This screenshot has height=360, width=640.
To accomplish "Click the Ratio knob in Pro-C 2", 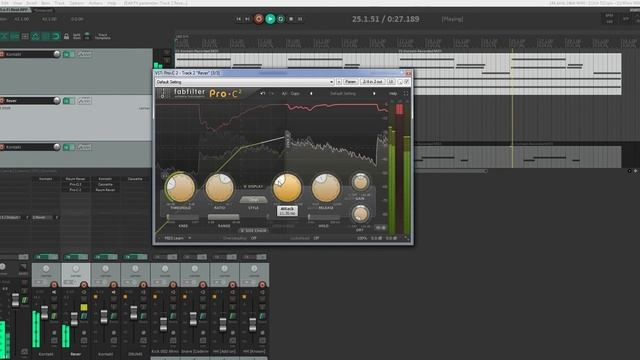I will coord(220,187).
